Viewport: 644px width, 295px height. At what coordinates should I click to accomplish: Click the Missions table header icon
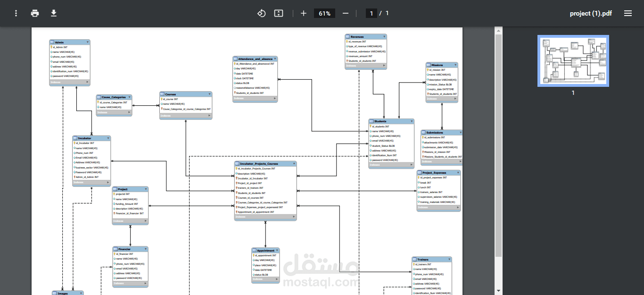429,65
